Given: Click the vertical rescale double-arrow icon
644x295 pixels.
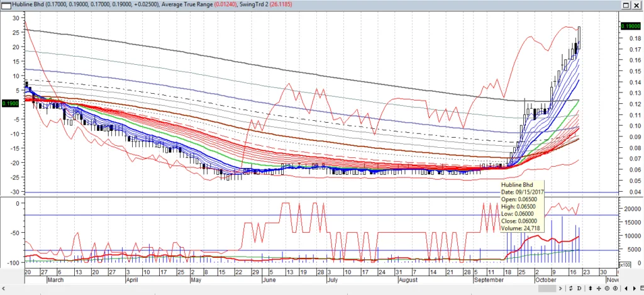Looking at the screenshot, I should pos(591,288).
